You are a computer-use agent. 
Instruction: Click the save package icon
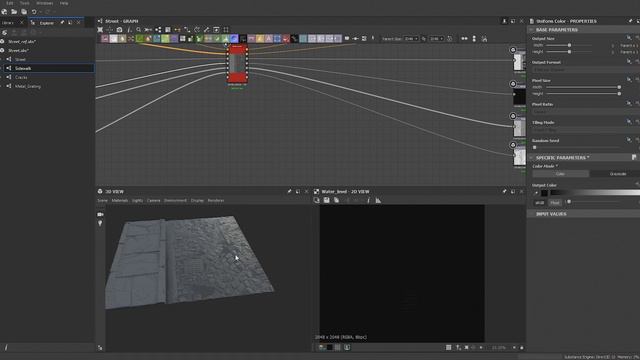24,12
